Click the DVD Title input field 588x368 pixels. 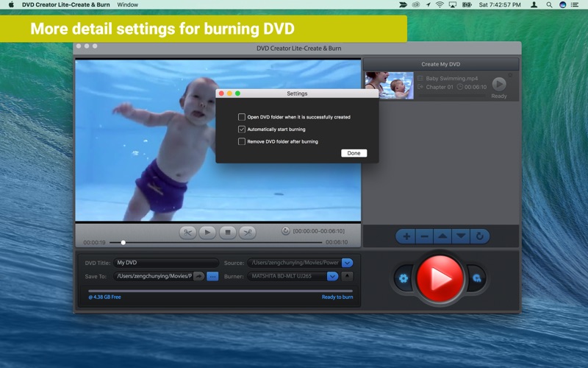pos(166,263)
